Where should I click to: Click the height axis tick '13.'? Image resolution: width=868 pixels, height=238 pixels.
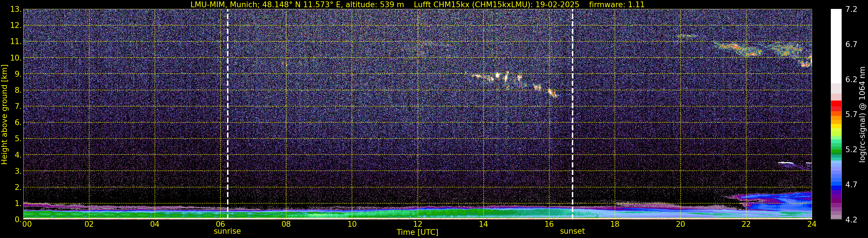click(16, 9)
